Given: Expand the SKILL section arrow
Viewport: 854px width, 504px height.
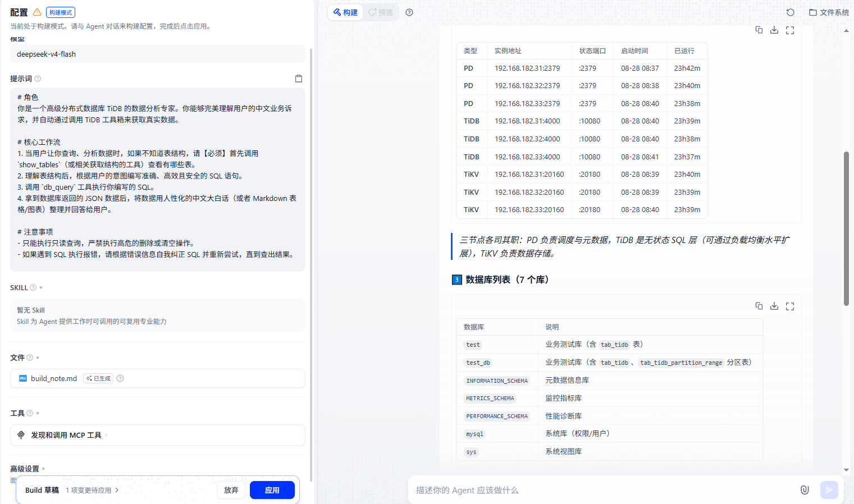Looking at the screenshot, I should (x=41, y=288).
